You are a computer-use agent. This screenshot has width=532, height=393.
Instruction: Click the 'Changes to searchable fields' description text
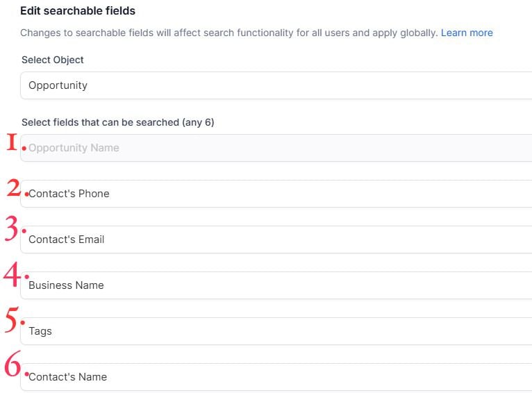(229, 33)
